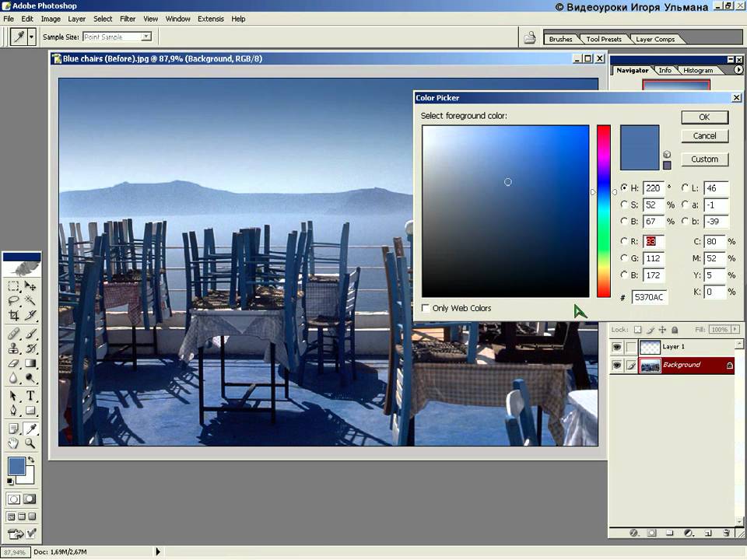Select the Path Selection tool

[x=13, y=396]
